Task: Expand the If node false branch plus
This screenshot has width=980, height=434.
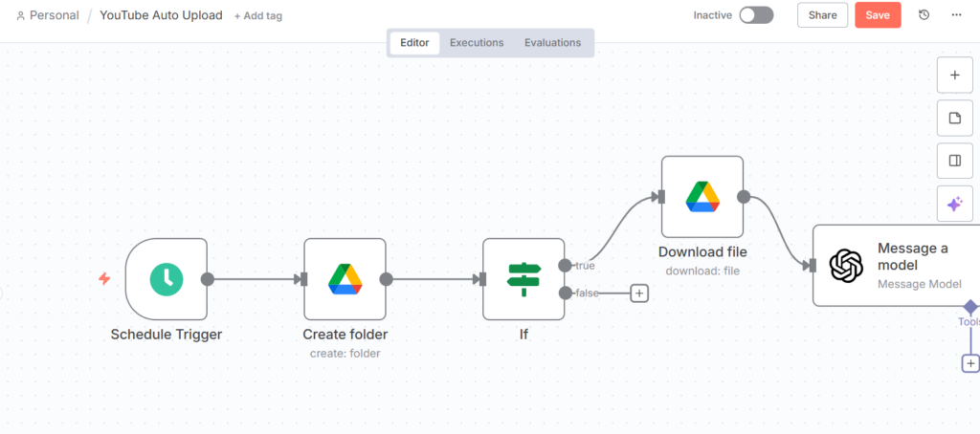Action: coord(639,293)
